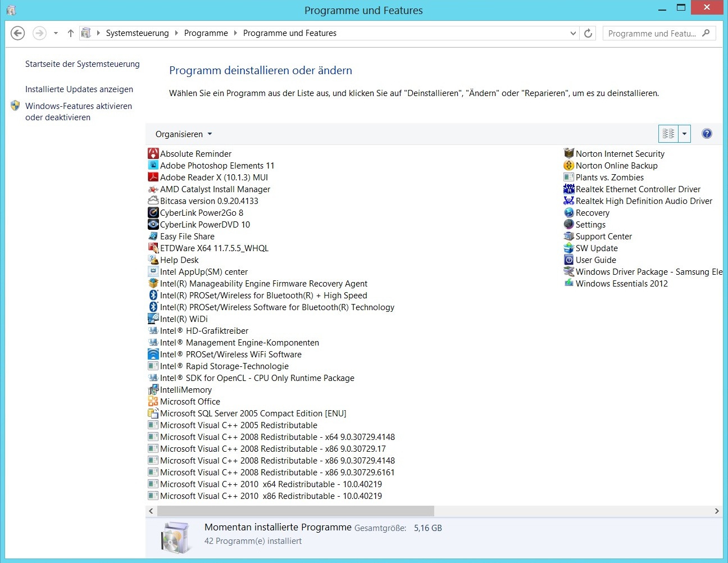Image resolution: width=728 pixels, height=563 pixels.
Task: Expand the chevron after Systemsteuerung breadcrumb
Action: tap(176, 33)
